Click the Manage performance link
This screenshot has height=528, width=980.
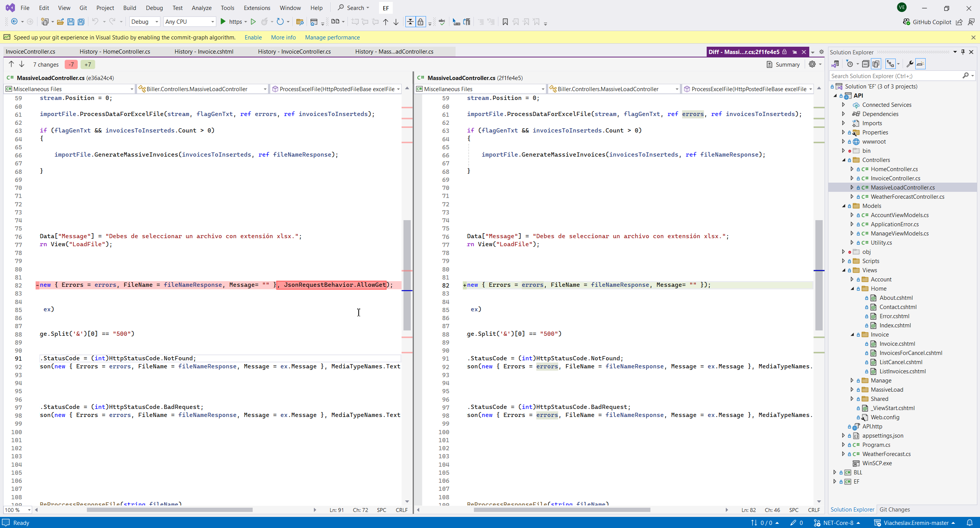coord(332,38)
